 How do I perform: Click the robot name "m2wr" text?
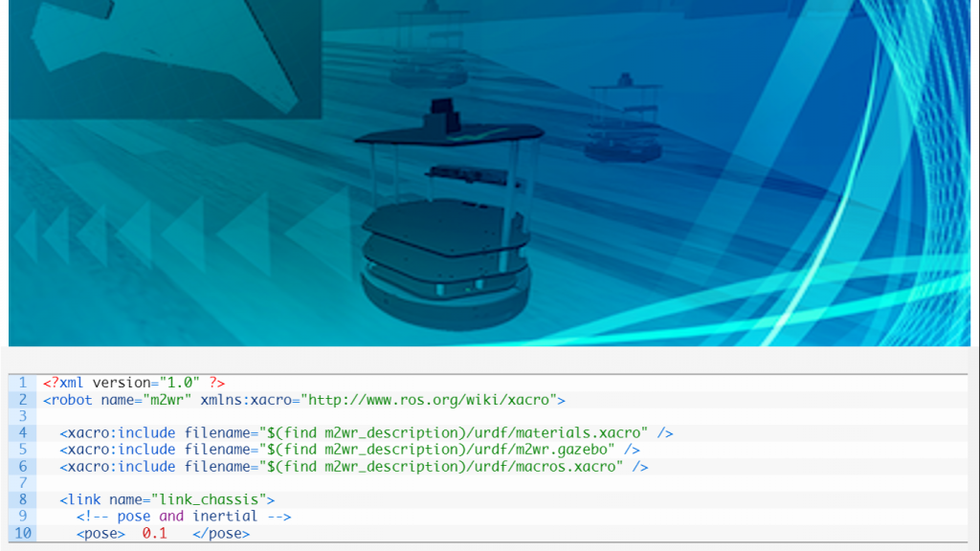pyautogui.click(x=167, y=399)
